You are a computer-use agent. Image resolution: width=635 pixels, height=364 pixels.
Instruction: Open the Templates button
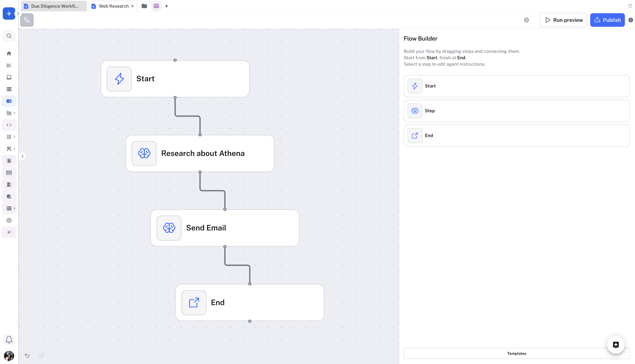click(516, 353)
